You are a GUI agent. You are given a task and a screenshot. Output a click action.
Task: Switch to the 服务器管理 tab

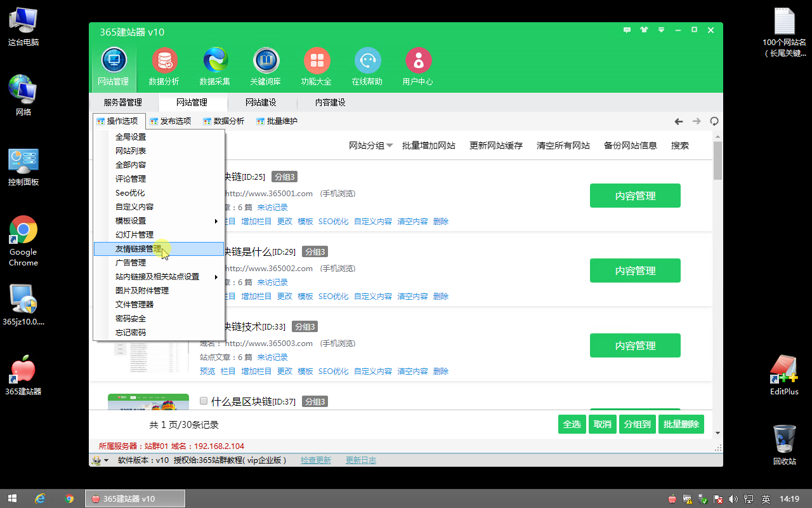click(x=123, y=102)
